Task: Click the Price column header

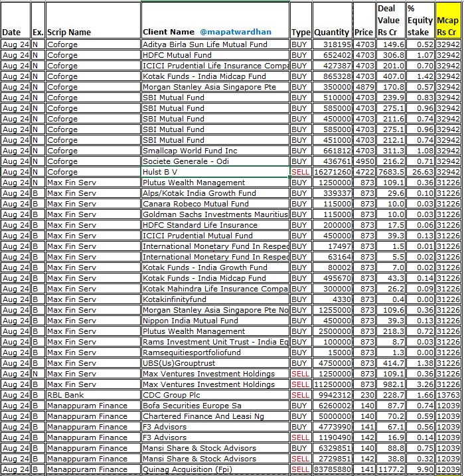Action: tap(364, 21)
